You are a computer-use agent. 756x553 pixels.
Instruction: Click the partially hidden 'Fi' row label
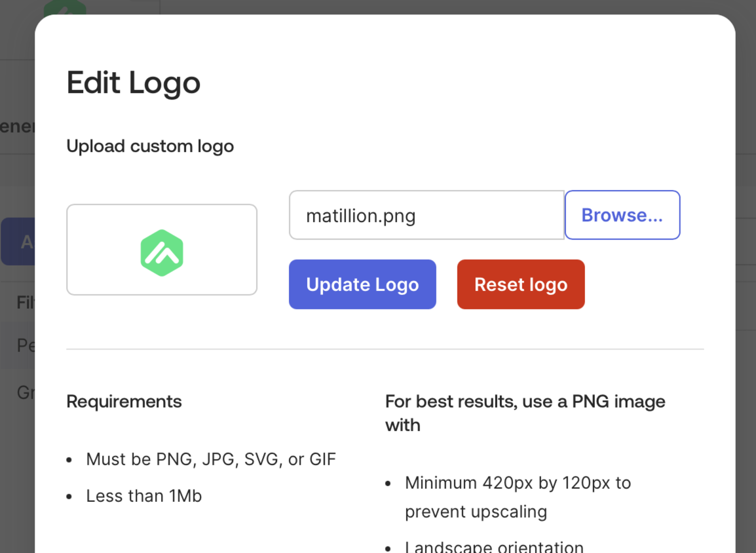[26, 303]
